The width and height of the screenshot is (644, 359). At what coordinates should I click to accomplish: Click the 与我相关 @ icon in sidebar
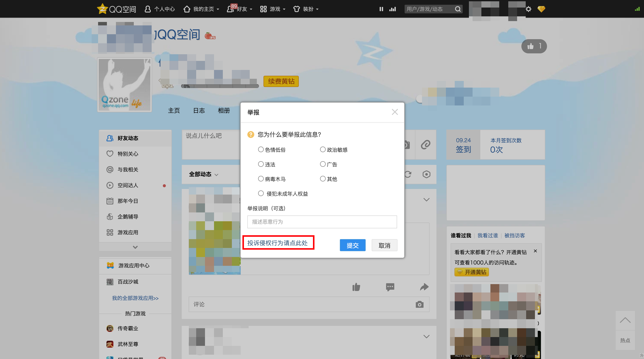[x=110, y=169]
